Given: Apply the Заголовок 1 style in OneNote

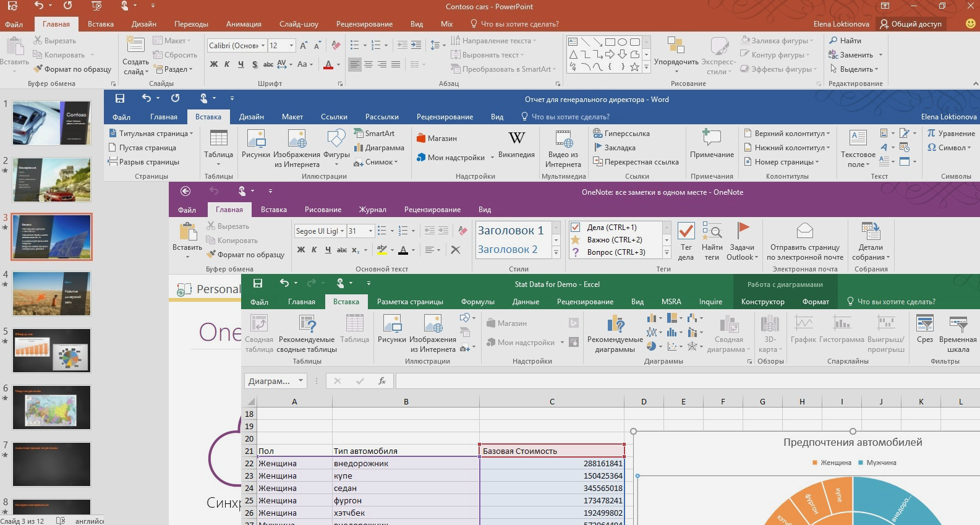Looking at the screenshot, I should pyautogui.click(x=510, y=231).
